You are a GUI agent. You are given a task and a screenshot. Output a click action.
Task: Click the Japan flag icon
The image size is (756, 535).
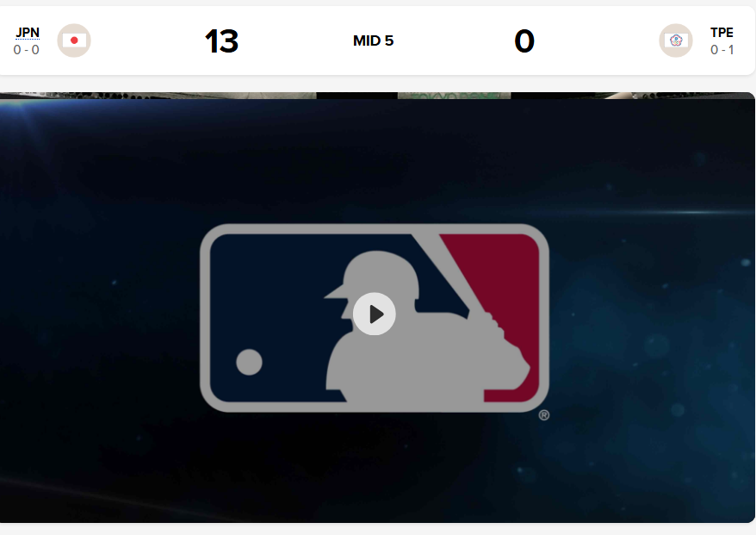[x=74, y=40]
